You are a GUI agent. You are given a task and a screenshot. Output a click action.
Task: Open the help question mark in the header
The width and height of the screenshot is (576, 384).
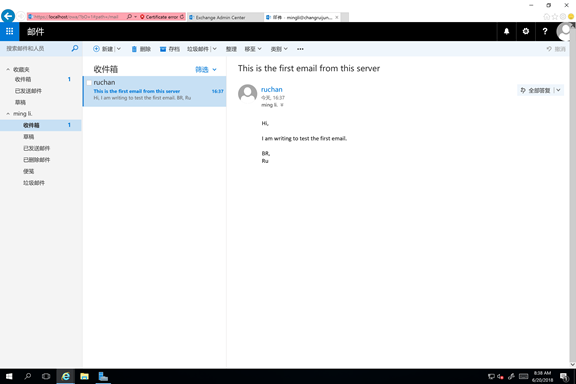[545, 31]
